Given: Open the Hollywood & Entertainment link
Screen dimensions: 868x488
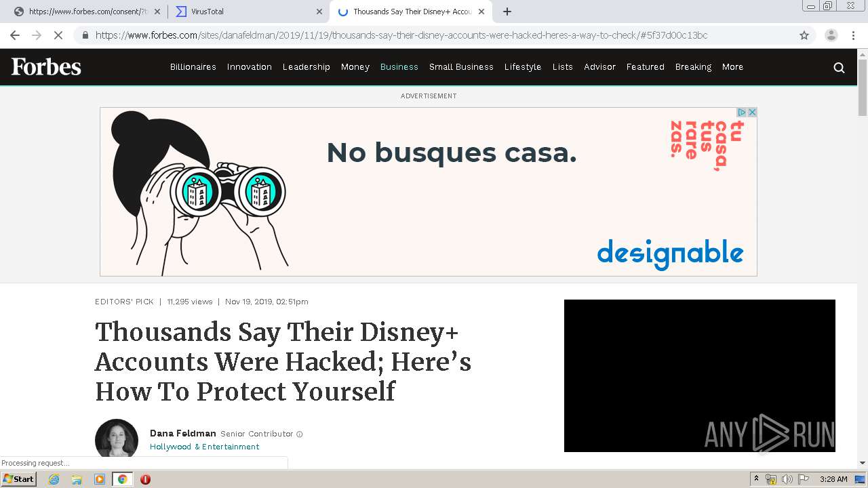Looking at the screenshot, I should click(x=205, y=447).
